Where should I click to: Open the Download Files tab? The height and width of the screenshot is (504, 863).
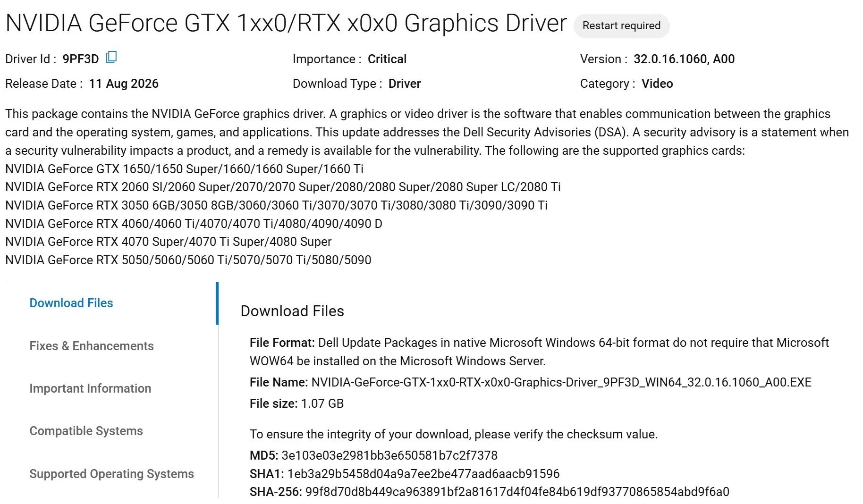[71, 303]
